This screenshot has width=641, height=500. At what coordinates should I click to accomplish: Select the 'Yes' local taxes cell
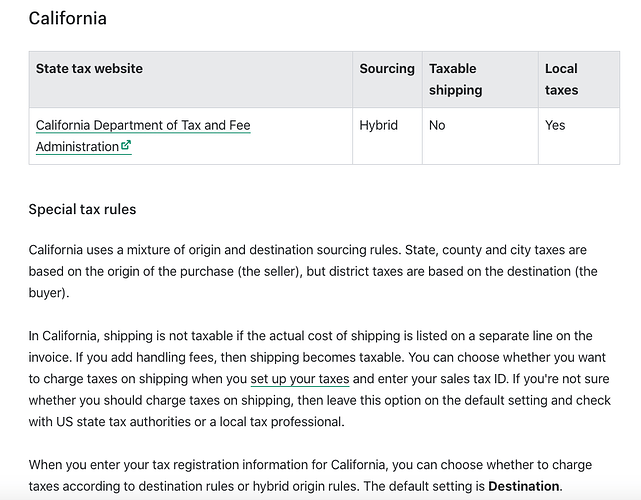[x=555, y=125]
